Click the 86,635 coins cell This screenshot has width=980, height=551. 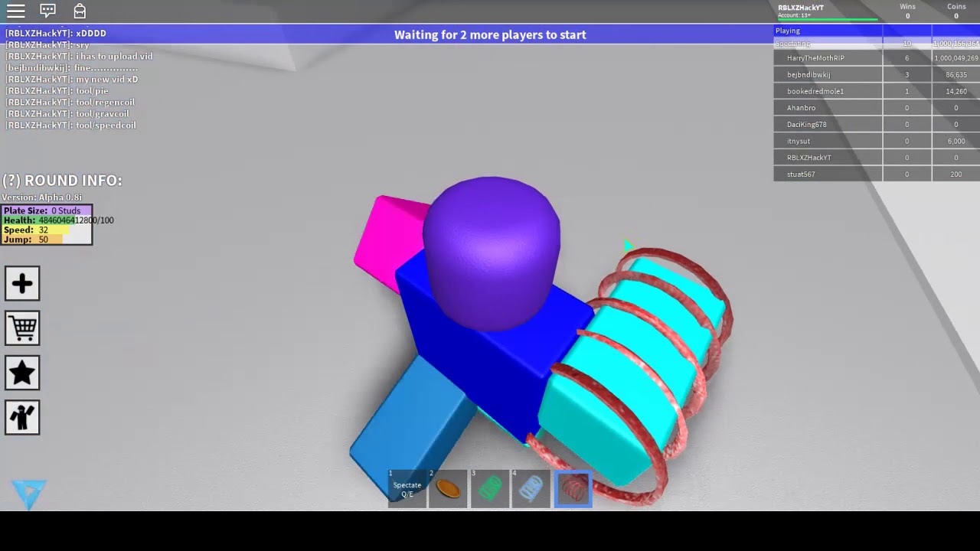955,75
